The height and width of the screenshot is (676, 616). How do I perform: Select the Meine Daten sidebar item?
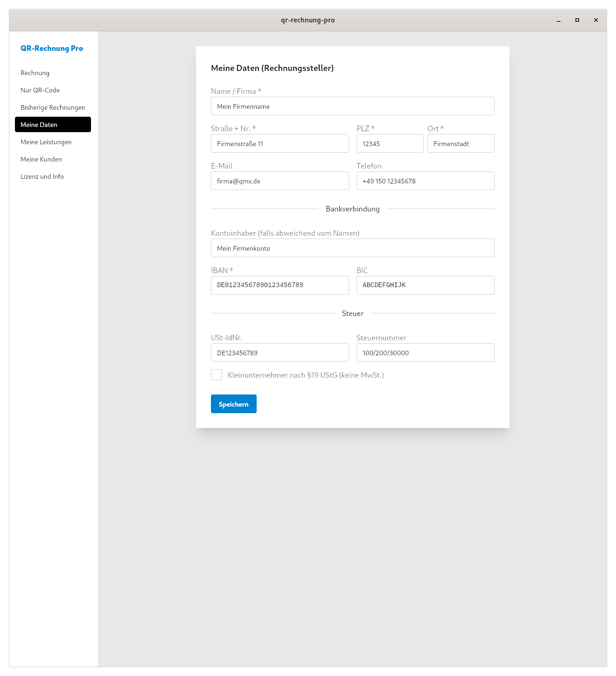(x=53, y=125)
